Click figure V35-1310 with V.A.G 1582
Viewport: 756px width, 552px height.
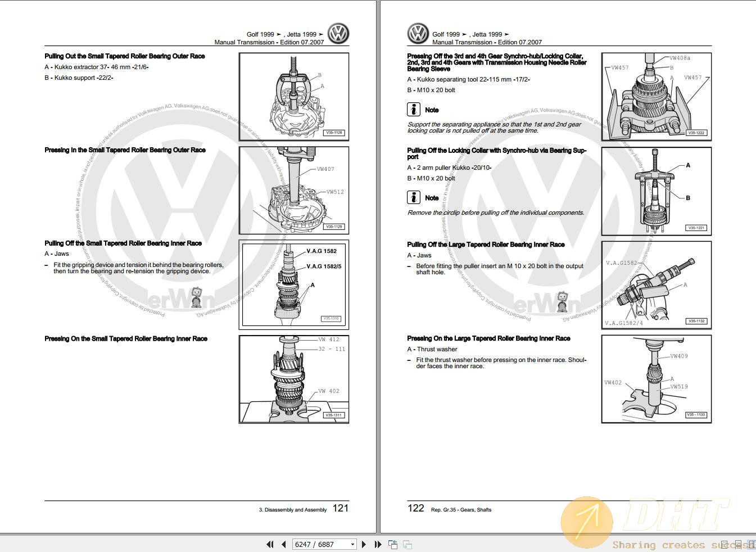[294, 285]
